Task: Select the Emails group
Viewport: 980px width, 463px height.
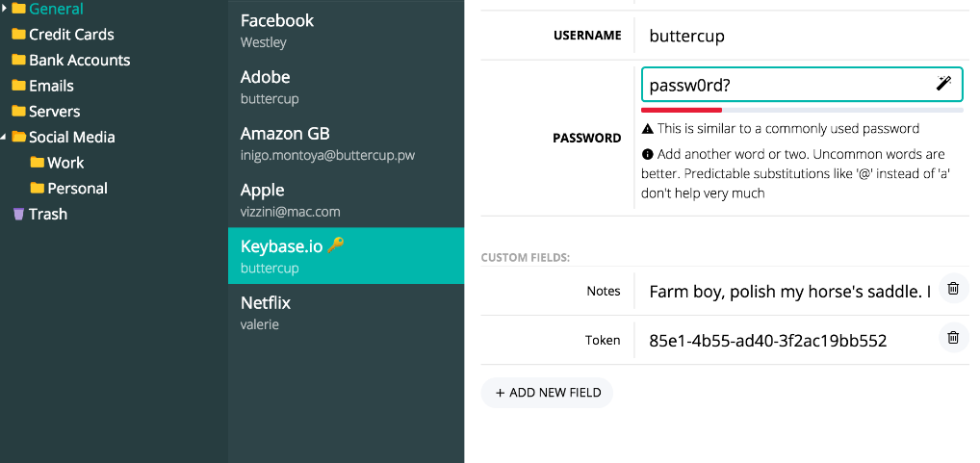Action: click(51, 85)
